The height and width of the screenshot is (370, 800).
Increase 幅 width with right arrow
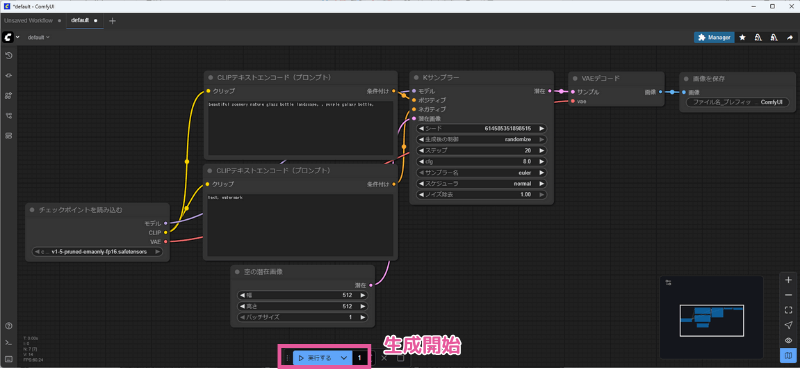point(362,295)
